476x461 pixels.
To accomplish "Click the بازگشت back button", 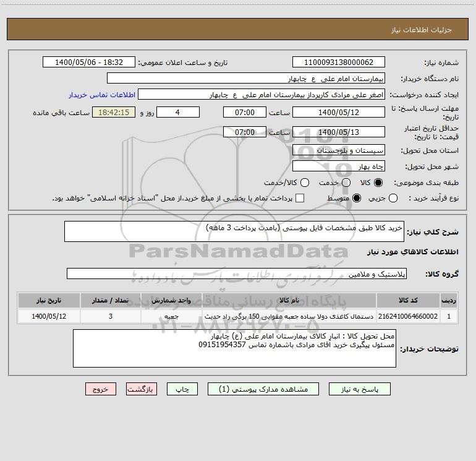I will click(x=142, y=389).
